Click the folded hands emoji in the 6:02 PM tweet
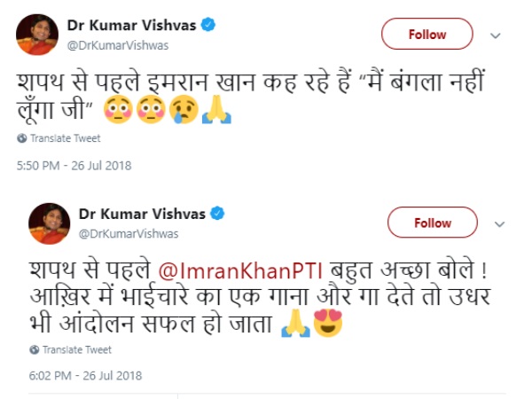The image size is (532, 399). [295, 325]
